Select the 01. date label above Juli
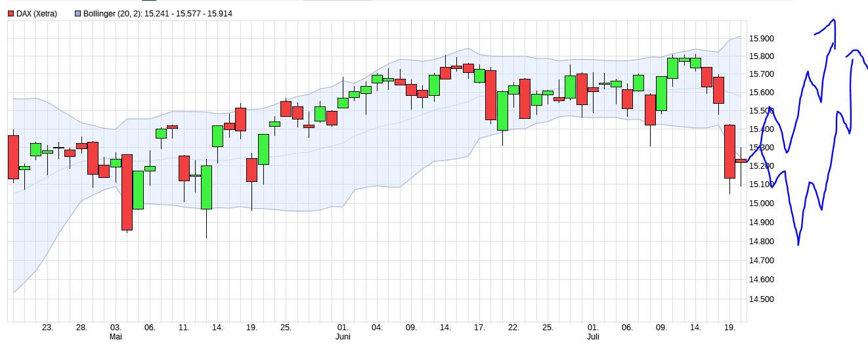868x346 pixels. tap(593, 327)
